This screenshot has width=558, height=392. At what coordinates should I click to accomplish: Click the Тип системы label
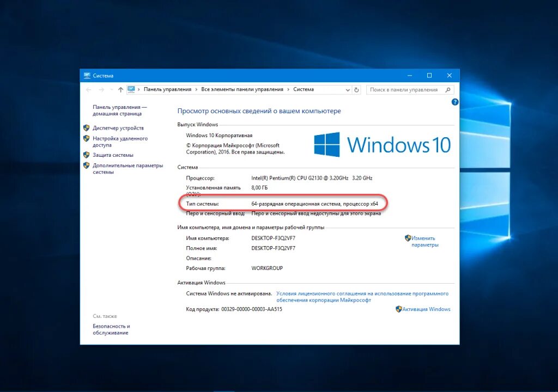[202, 204]
